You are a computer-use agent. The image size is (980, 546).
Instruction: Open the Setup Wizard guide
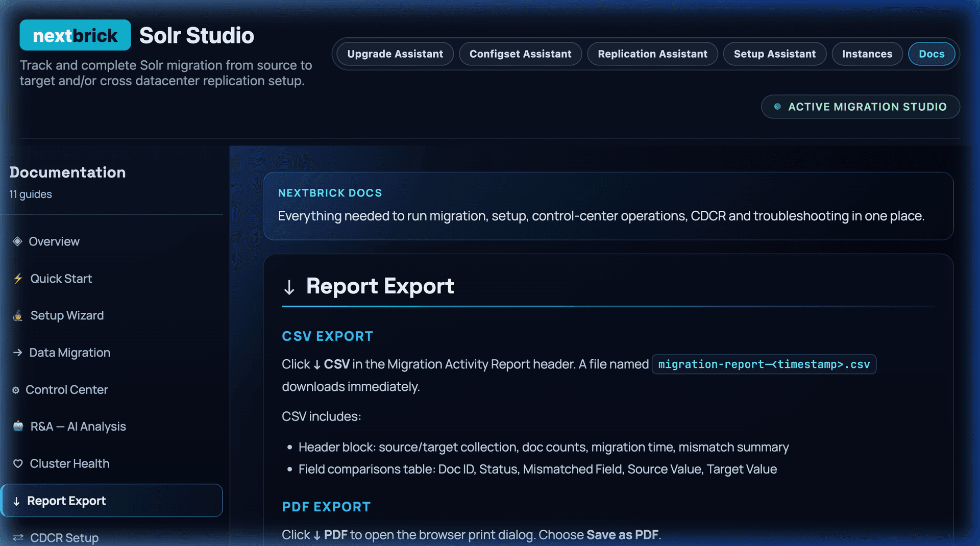[x=111, y=315]
